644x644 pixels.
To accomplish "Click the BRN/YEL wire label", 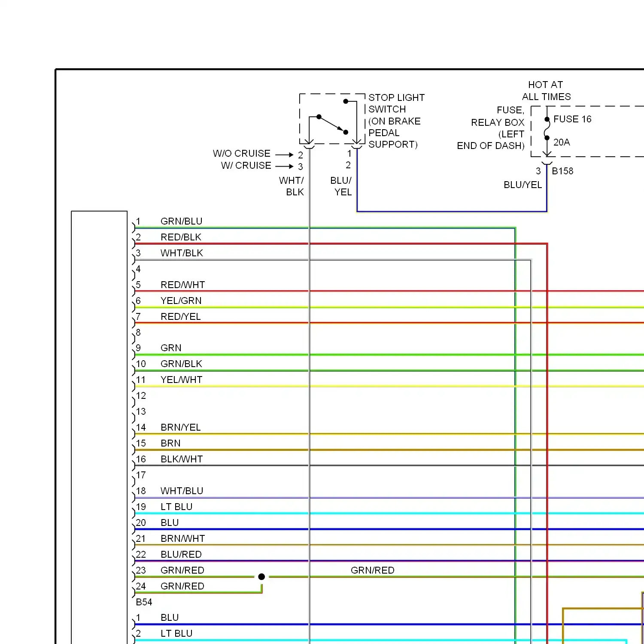I will [x=180, y=427].
